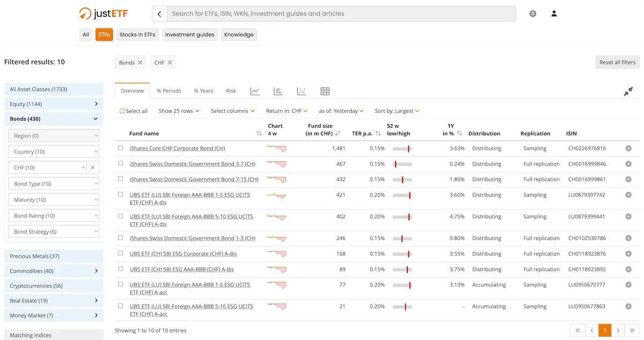The image size is (644, 340).
Task: Click plus icon for iShares Swiss Domestic Government Bond 3-7
Action: point(628,164)
